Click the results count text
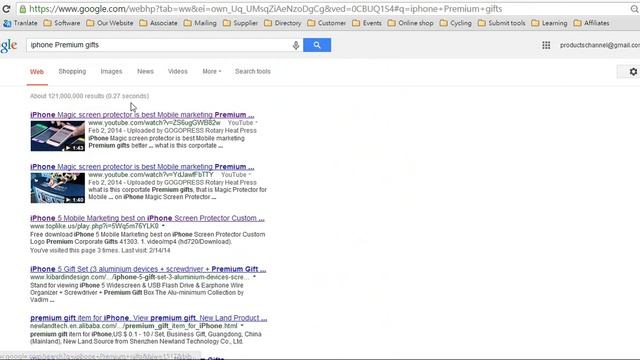Viewport: 640px width, 360px height. 89,96
